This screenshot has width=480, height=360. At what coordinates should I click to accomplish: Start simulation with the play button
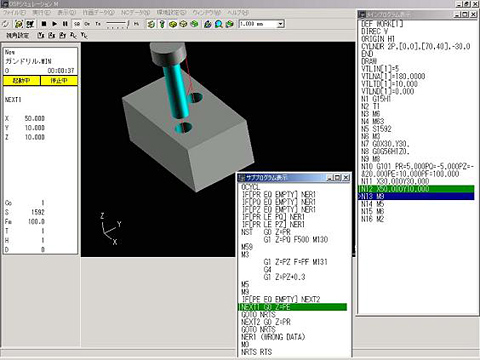click(x=54, y=24)
